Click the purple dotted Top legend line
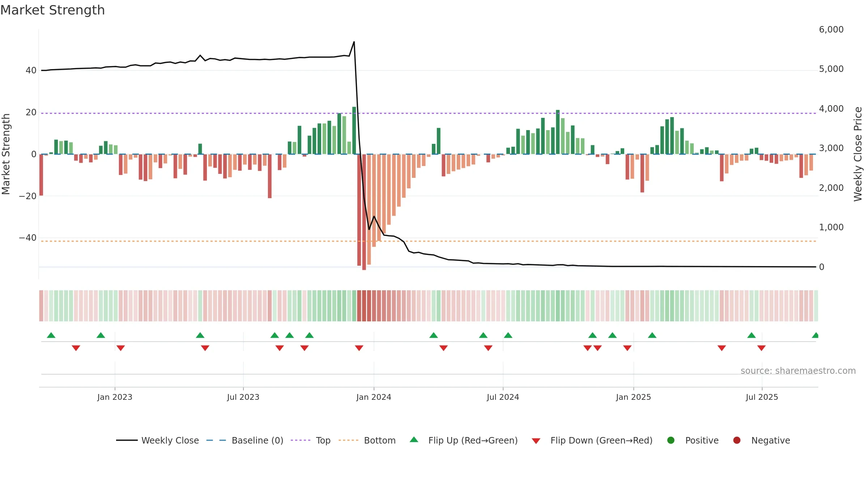 coord(301,440)
